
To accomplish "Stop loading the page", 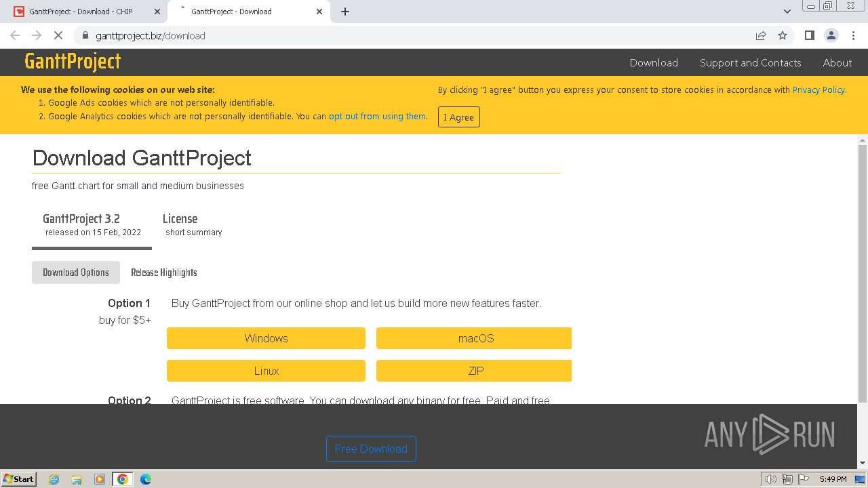I will (x=58, y=35).
